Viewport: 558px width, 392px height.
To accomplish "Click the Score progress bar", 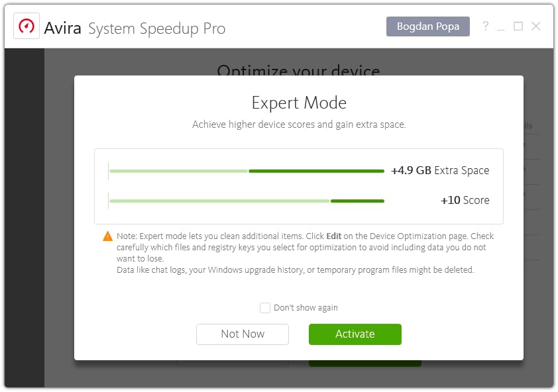I will pyautogui.click(x=247, y=201).
